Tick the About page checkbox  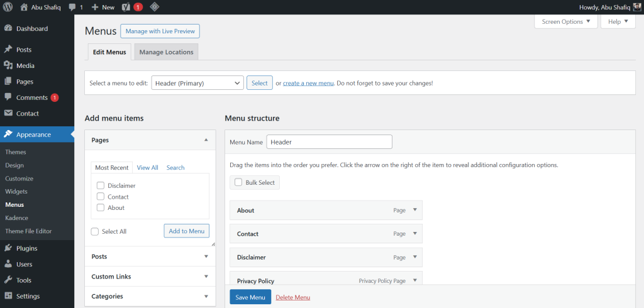[100, 208]
